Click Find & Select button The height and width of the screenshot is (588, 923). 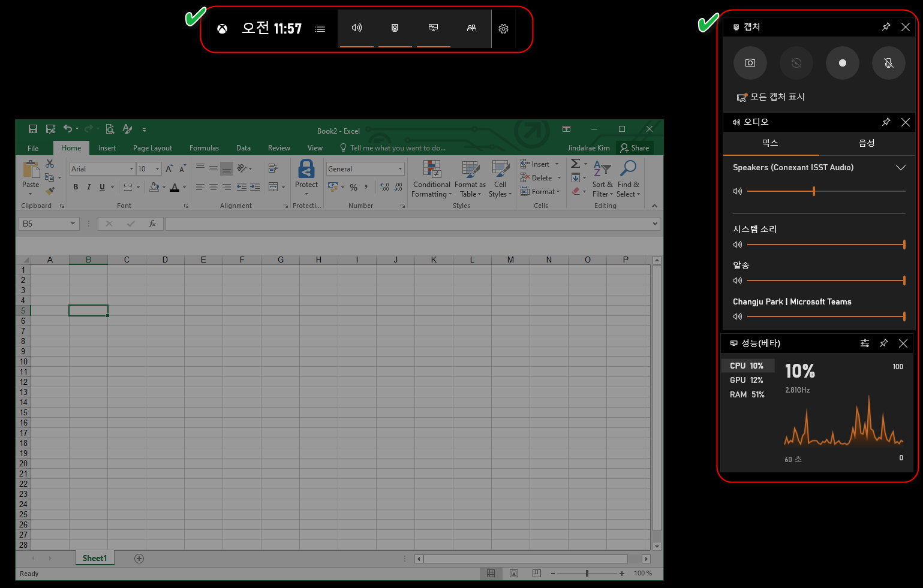tap(629, 179)
